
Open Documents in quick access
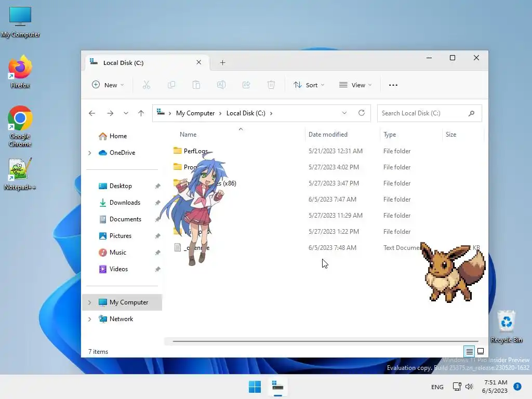(x=125, y=219)
